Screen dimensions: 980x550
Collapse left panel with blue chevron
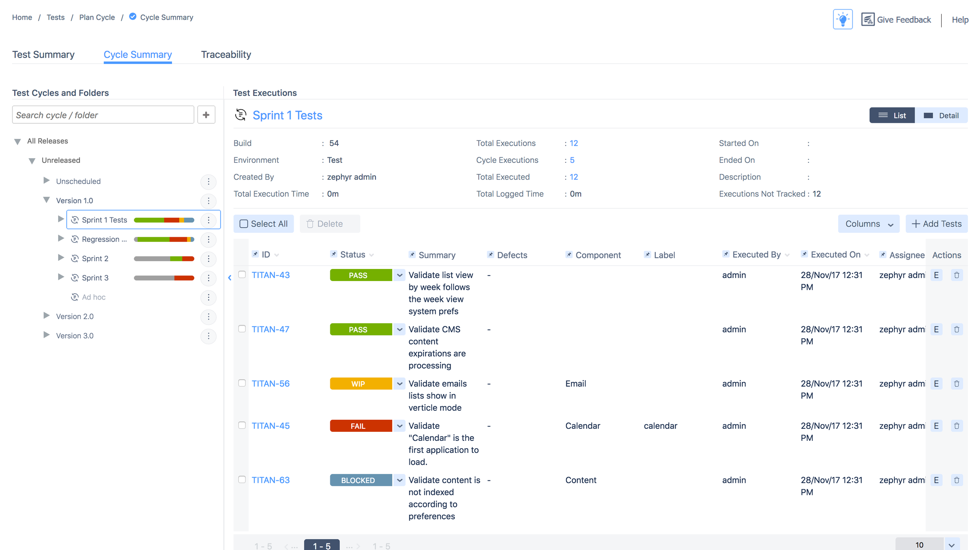230,278
